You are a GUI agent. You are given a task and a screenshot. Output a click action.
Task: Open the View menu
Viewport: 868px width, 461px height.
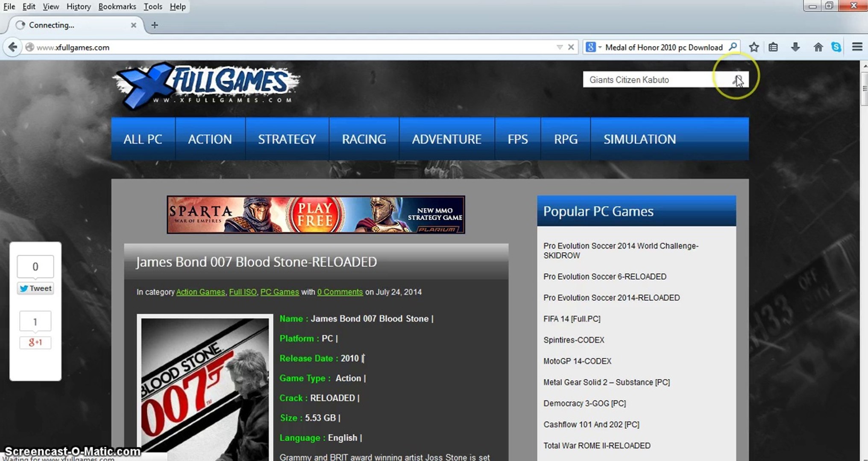(51, 6)
